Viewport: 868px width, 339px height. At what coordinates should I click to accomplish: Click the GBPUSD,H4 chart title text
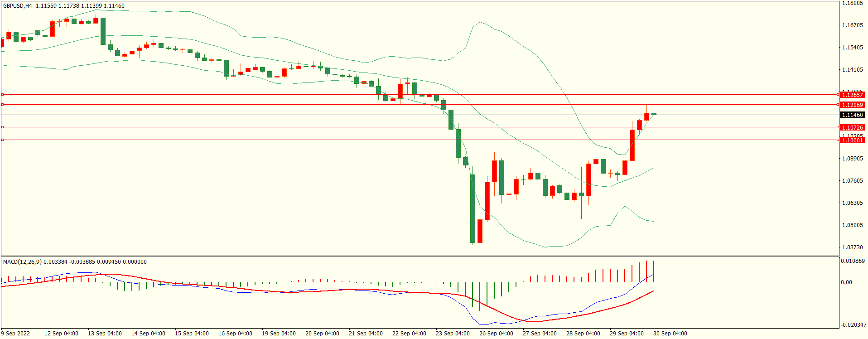18,6
